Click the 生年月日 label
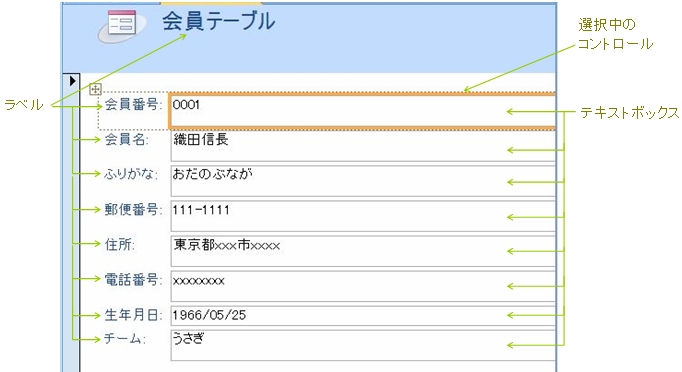This screenshot has height=372, width=682. (133, 315)
